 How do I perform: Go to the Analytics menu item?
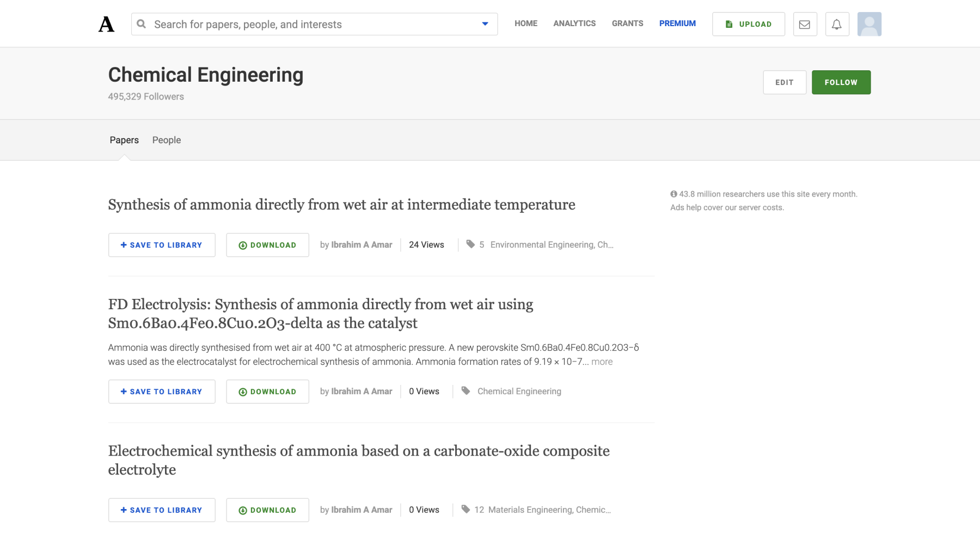coord(574,23)
